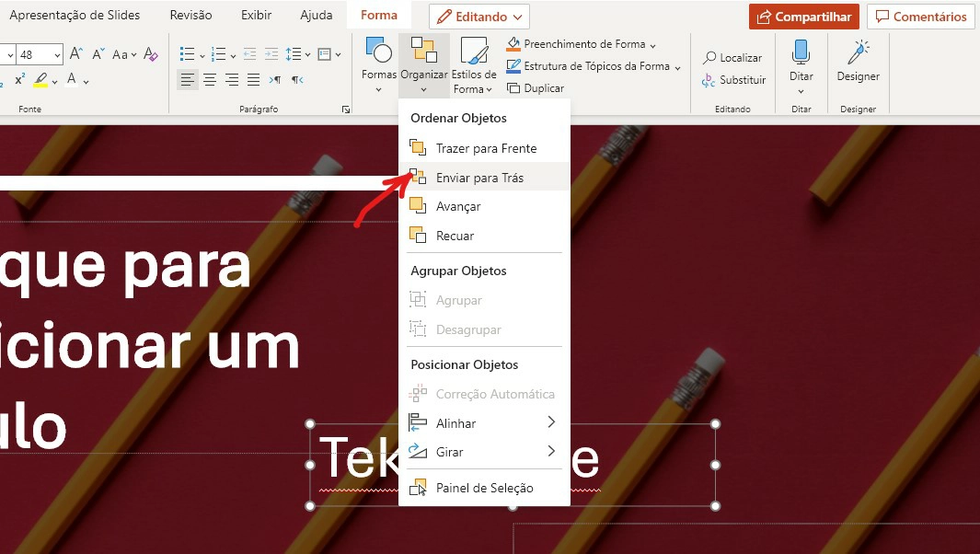Viewport: 980px width, 554px height.
Task: Open Estrutura de Tópicos da Forma options
Action: [593, 66]
